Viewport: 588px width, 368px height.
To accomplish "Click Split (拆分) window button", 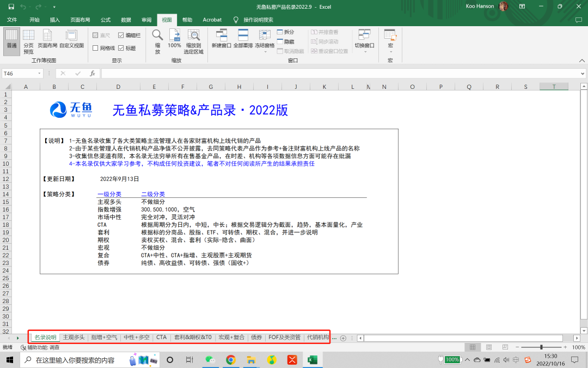I will (x=286, y=32).
